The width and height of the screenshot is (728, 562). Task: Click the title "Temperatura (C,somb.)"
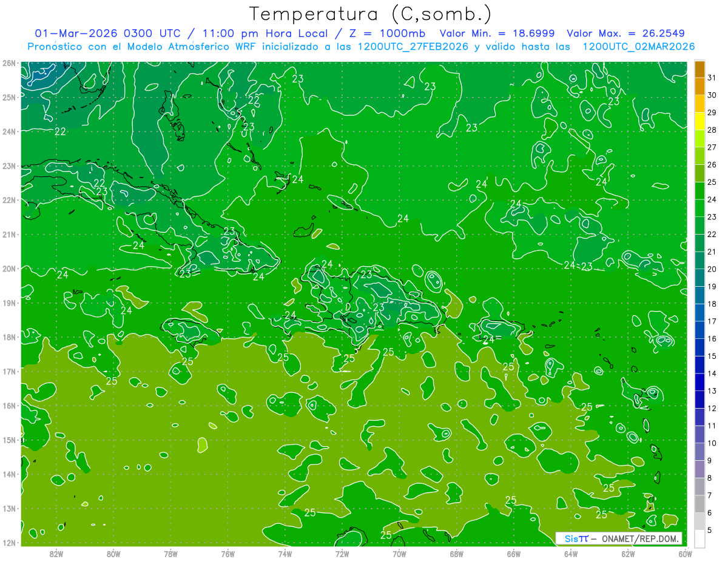(x=370, y=13)
